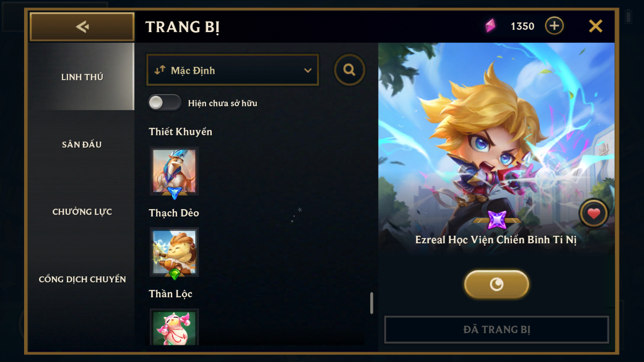Select the Thạch Dẻo little legend thumbnail
The height and width of the screenshot is (362, 644).
pos(174,252)
